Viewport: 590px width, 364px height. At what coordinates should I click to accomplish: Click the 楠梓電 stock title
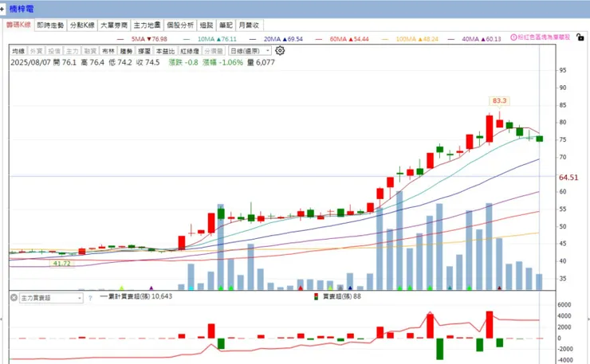(22, 9)
